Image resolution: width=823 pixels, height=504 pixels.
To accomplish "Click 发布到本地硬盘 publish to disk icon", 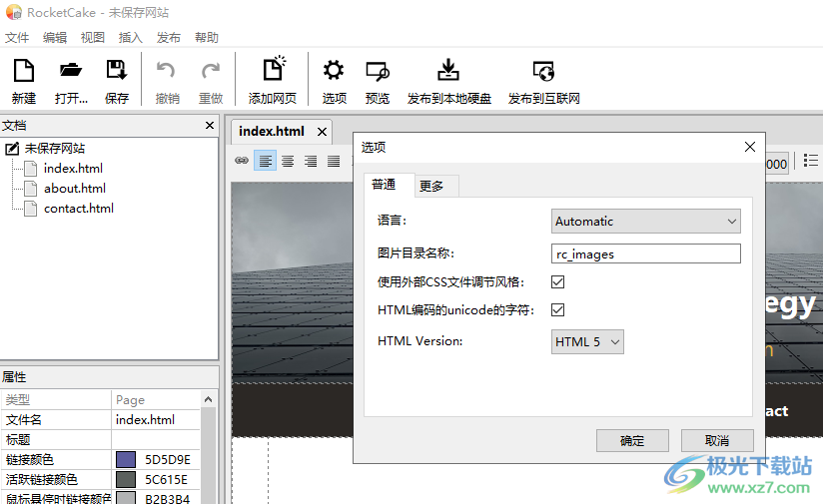I will [448, 70].
